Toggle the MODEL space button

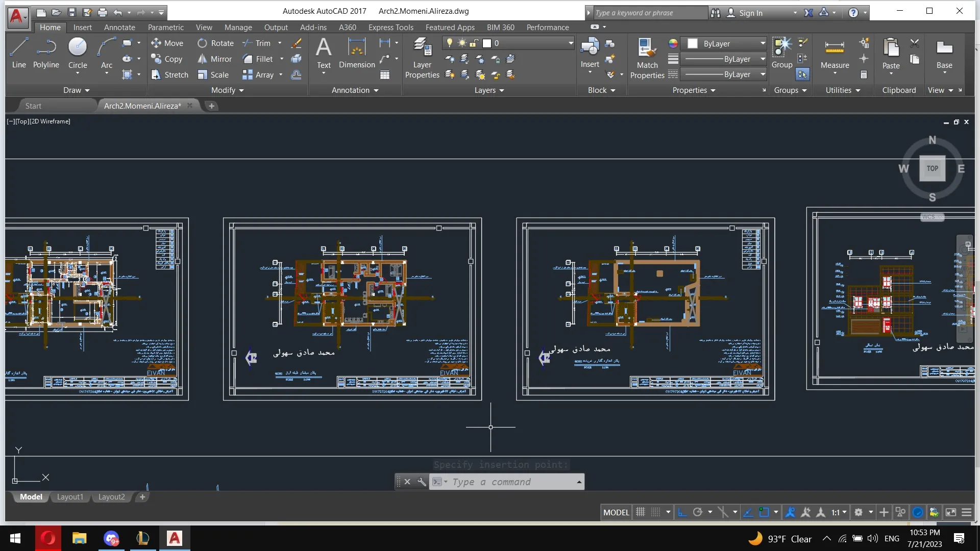(x=616, y=512)
